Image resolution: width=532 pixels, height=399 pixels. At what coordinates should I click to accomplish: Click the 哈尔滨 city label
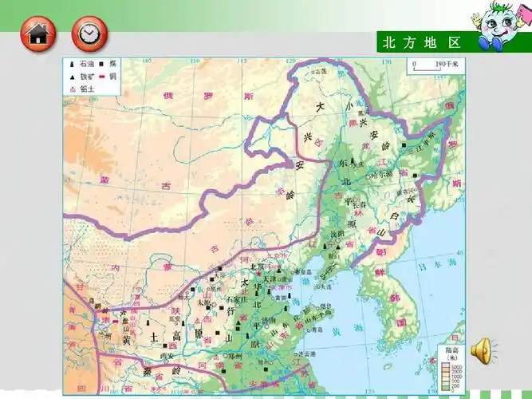click(x=381, y=175)
